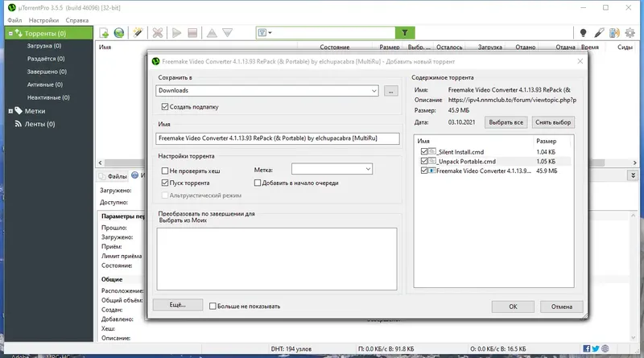Toggle the Больше не показывать checkbox
Image resolution: width=644 pixels, height=358 pixels.
click(x=213, y=307)
